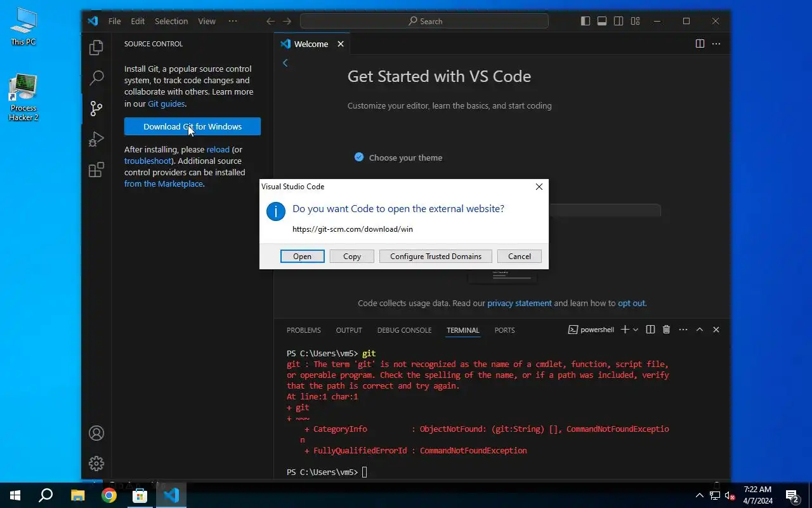The height and width of the screenshot is (508, 812).
Task: Open editor More Actions ellipsis
Action: pyautogui.click(x=716, y=44)
